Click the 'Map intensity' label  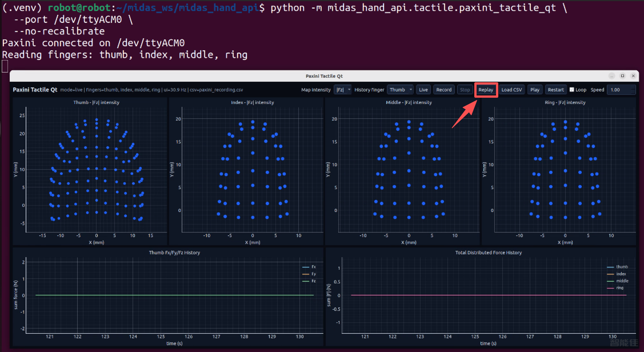316,90
